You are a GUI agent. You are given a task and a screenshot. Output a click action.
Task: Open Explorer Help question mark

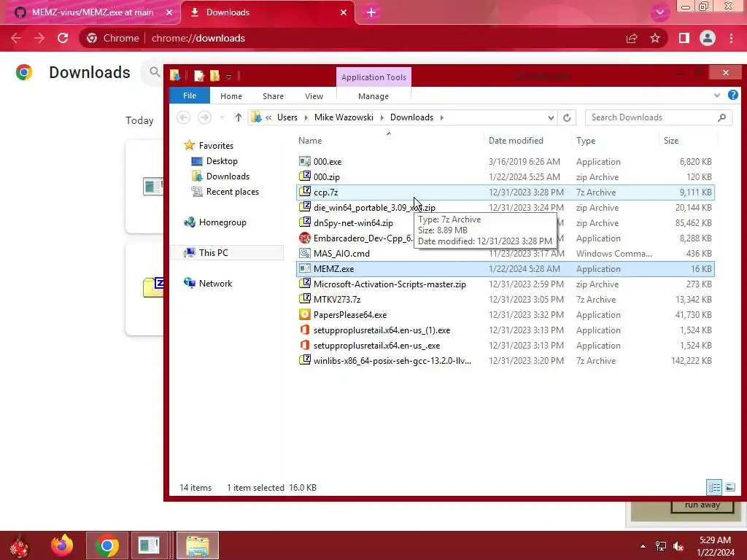[x=732, y=96]
